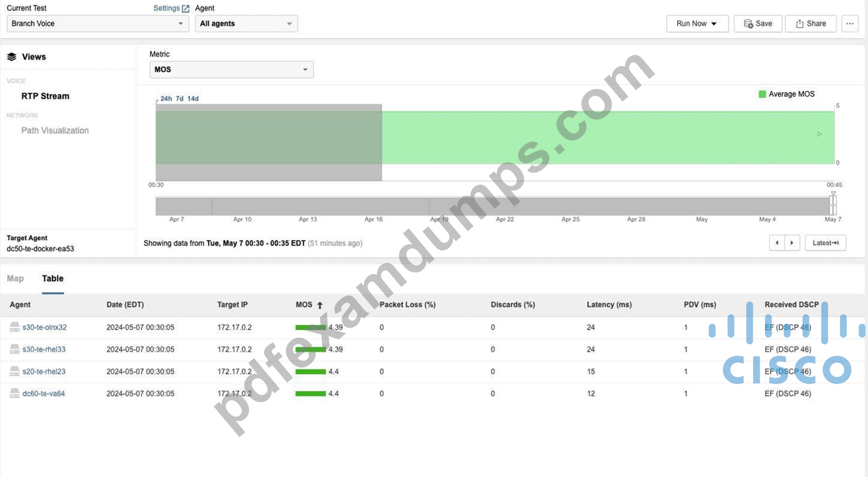Expand the Current Test Branch Voice dropdown
This screenshot has width=868, height=477.
point(98,23)
